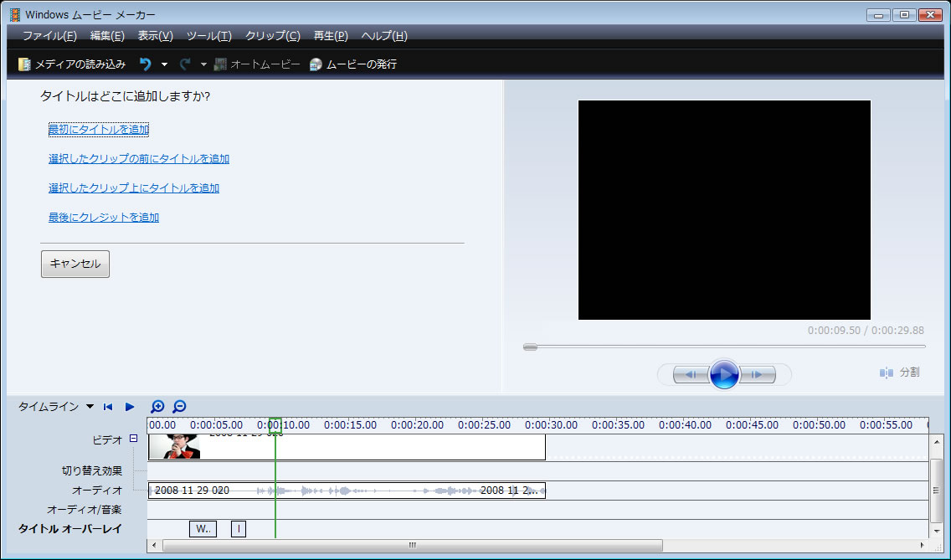This screenshot has width=951, height=560.
Task: Select the W.. title overlay clip
Action: [x=203, y=529]
